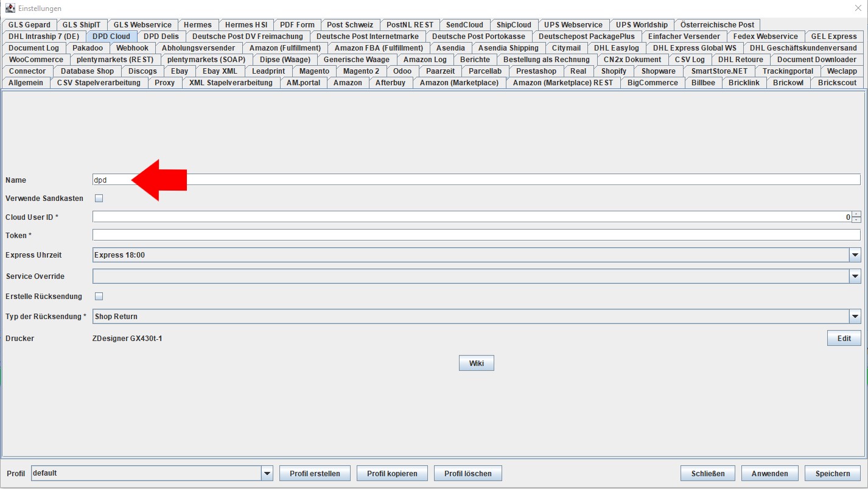Screen dimensions: 868x489
Task: Open the Express Uhrzeit dropdown
Action: 855,255
